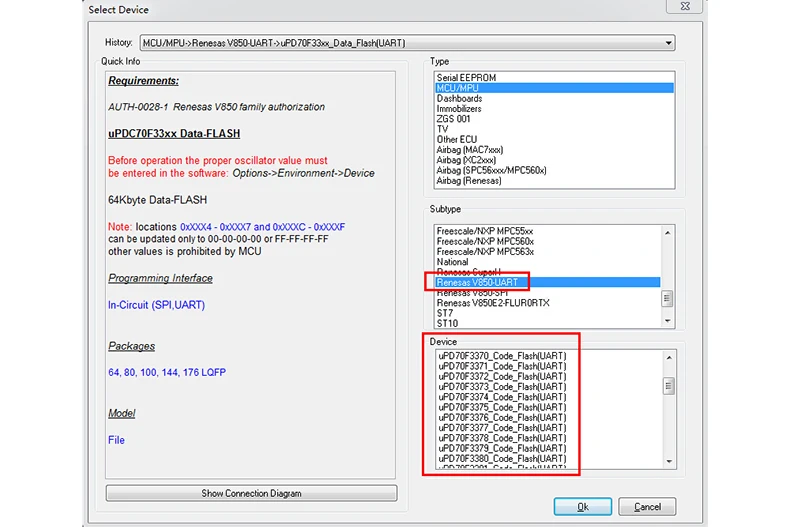Click the Subtype list scroll-up arrow
This screenshot has height=527, width=790.
(668, 233)
